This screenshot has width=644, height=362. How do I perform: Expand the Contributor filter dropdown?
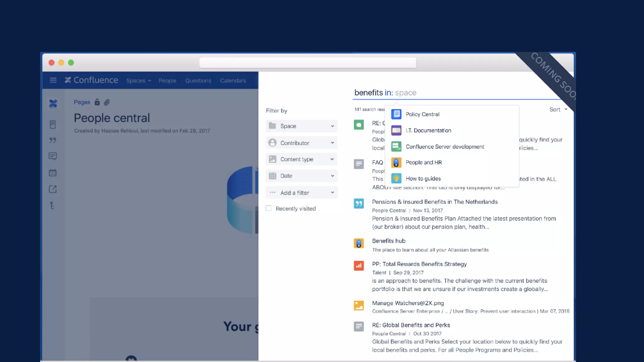click(301, 143)
